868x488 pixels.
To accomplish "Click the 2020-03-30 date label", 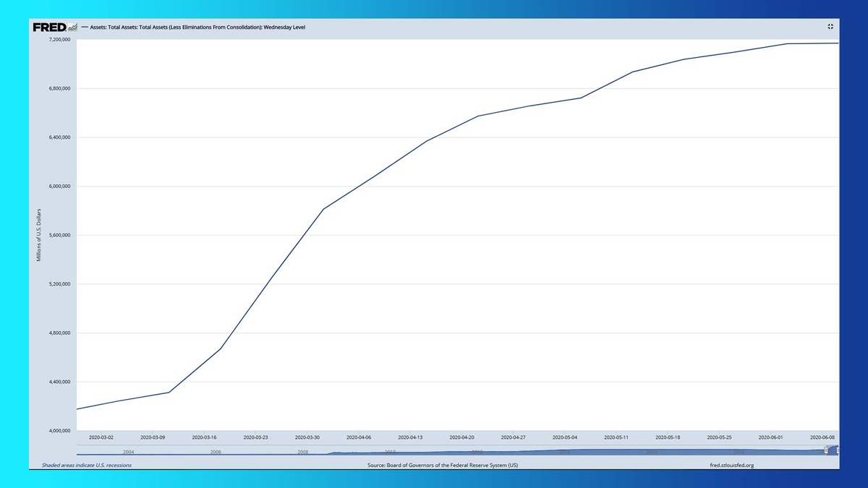I will (x=307, y=437).
